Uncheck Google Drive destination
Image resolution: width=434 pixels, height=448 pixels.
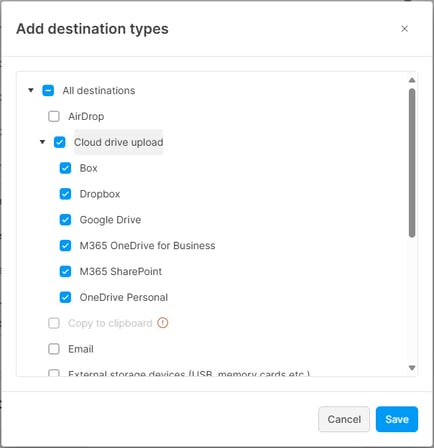coord(65,220)
